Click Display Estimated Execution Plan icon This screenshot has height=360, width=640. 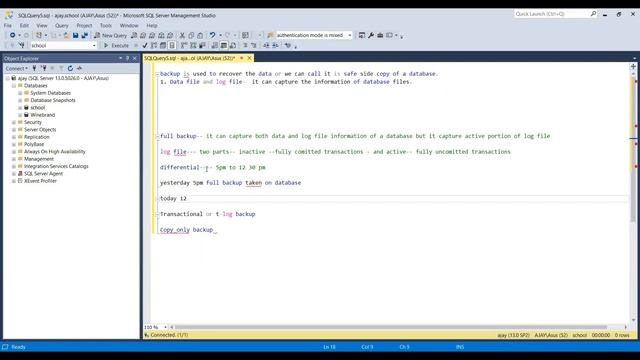pyautogui.click(x=154, y=45)
